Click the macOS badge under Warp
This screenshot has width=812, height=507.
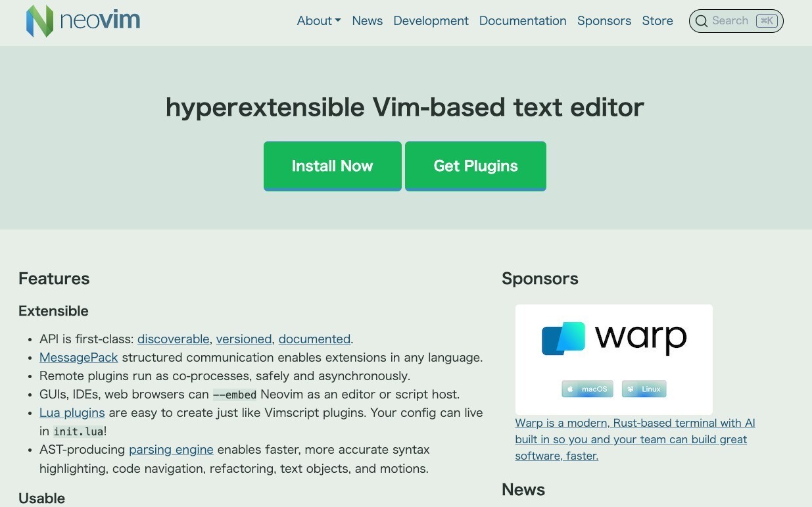587,389
